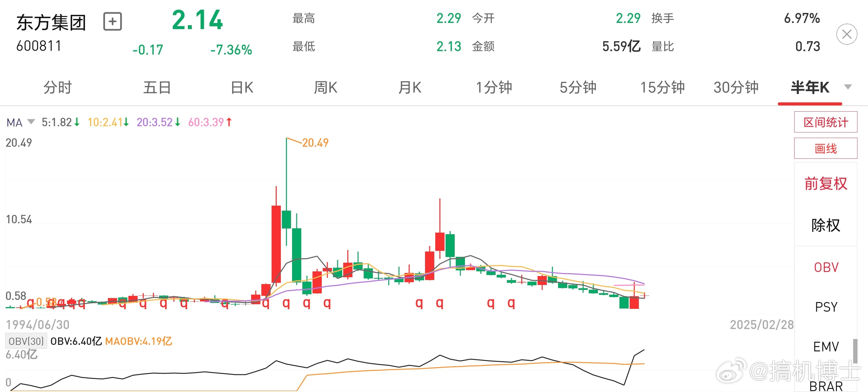This screenshot has height=392, width=868.
Task: Click the start date 1994/06/30
Action: pyautogui.click(x=38, y=325)
